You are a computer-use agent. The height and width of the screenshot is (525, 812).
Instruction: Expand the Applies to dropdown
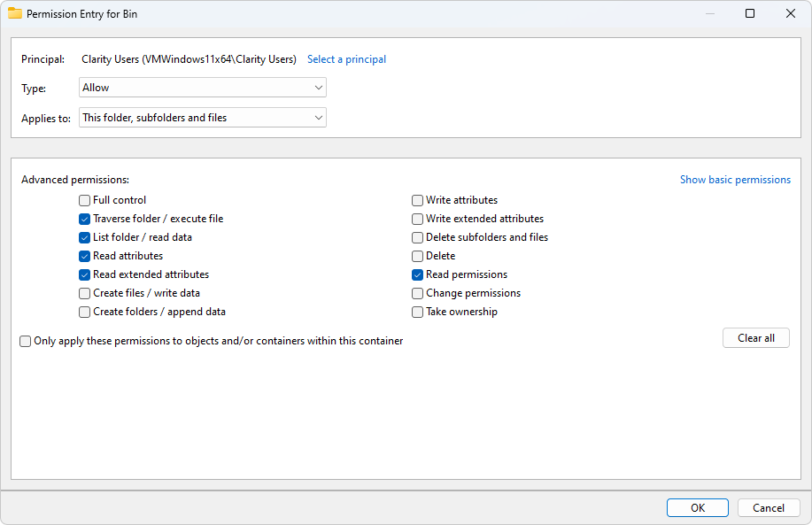click(x=203, y=118)
